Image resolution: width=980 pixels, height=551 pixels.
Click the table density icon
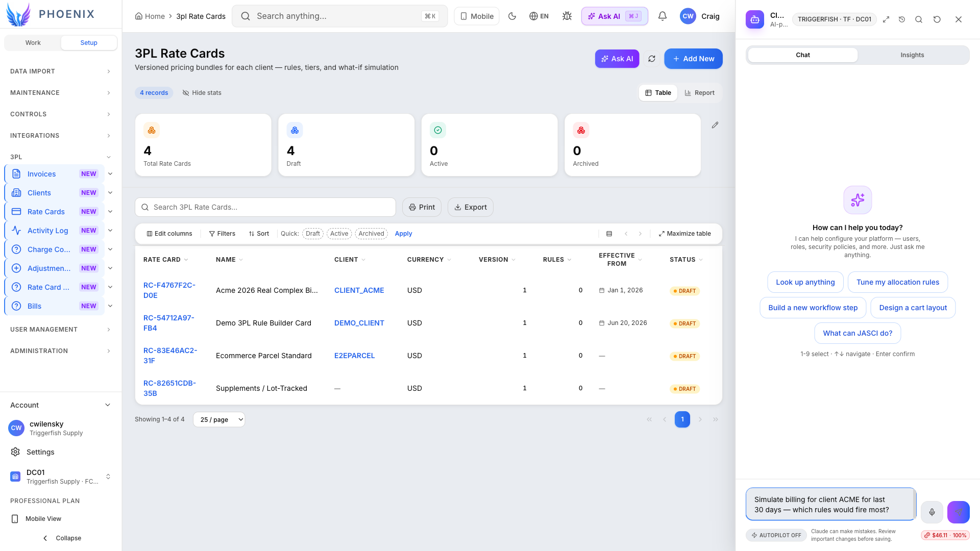tap(609, 234)
